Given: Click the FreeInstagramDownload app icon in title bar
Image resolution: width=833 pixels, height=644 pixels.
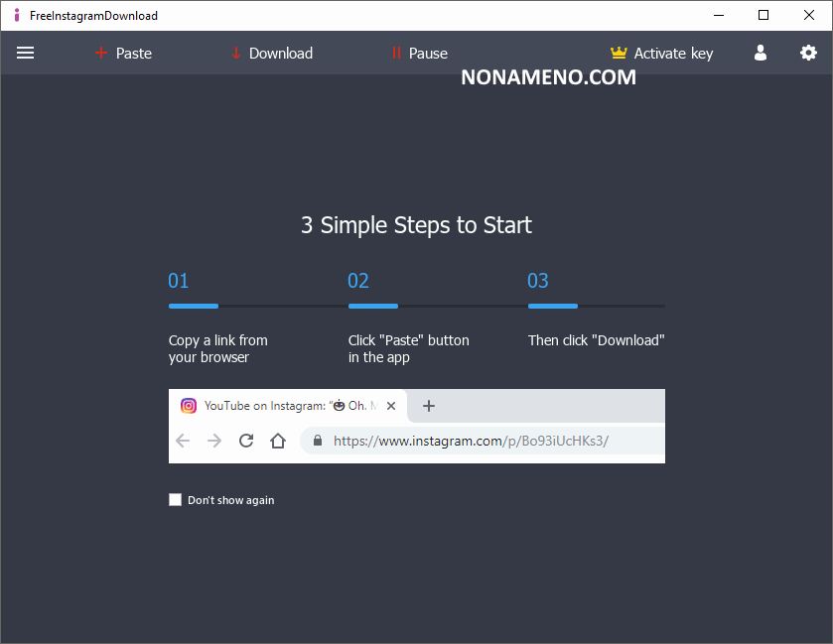Looking at the screenshot, I should pyautogui.click(x=16, y=16).
